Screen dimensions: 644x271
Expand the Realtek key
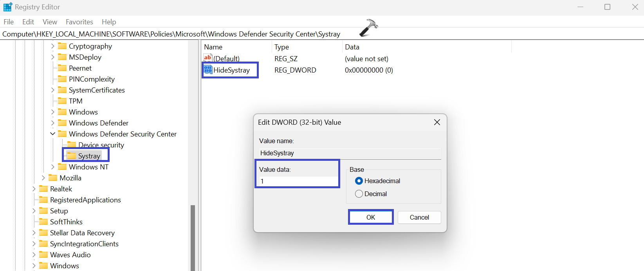[x=34, y=189]
